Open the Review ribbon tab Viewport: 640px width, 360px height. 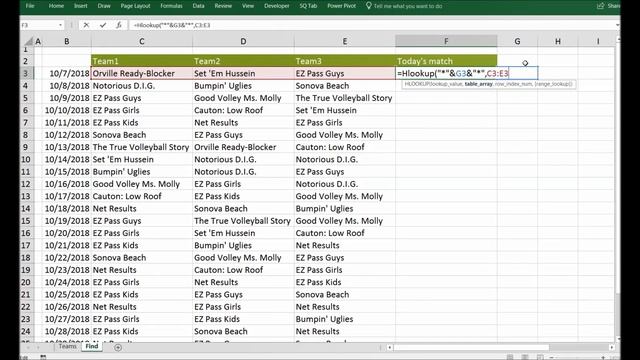(223, 6)
